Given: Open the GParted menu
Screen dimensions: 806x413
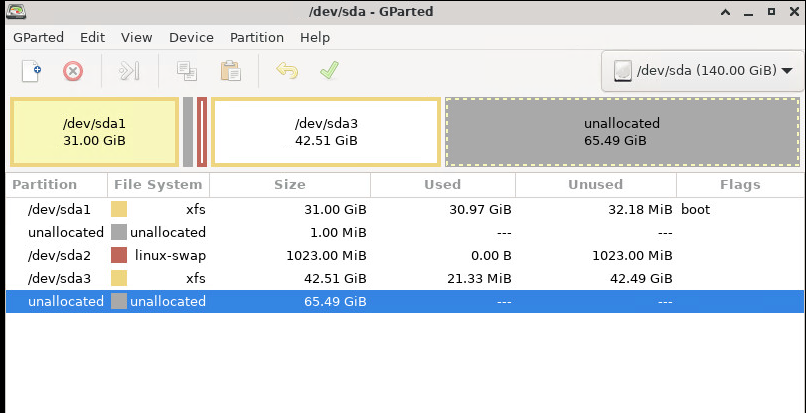Looking at the screenshot, I should click(39, 38).
